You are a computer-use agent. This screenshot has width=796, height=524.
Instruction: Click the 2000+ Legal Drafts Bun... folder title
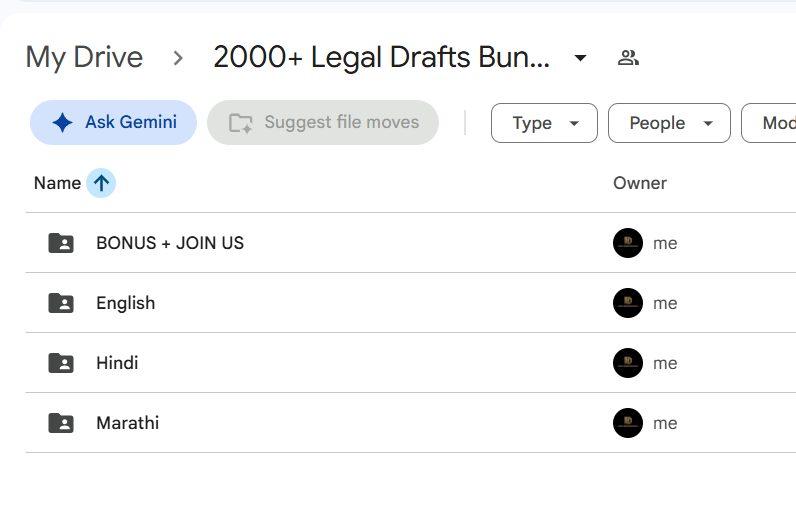pyautogui.click(x=381, y=57)
